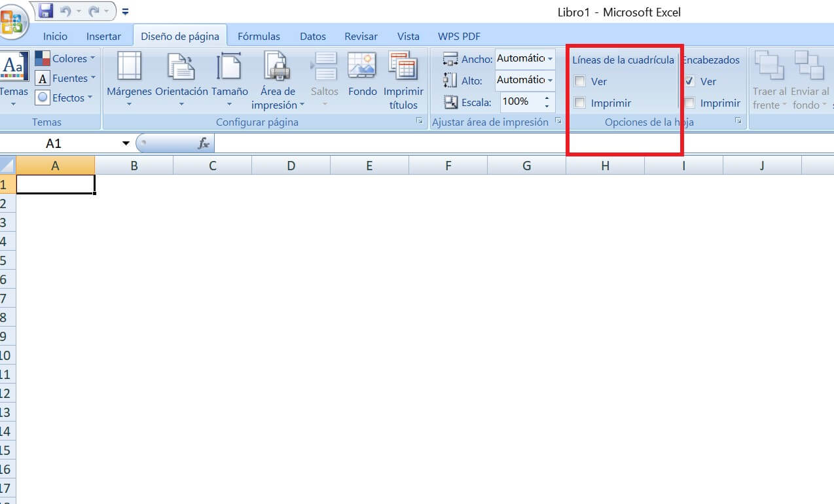834x504 pixels.
Task: Click the Alto height icon
Action: pos(450,81)
